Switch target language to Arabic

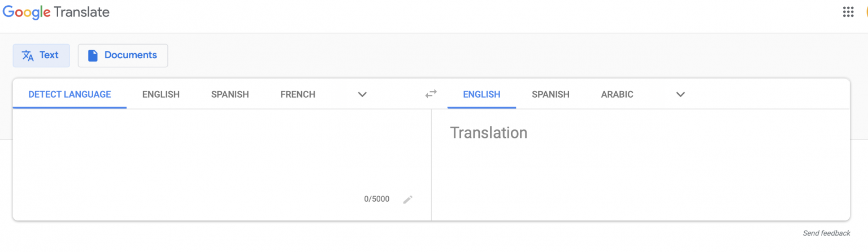coord(617,94)
